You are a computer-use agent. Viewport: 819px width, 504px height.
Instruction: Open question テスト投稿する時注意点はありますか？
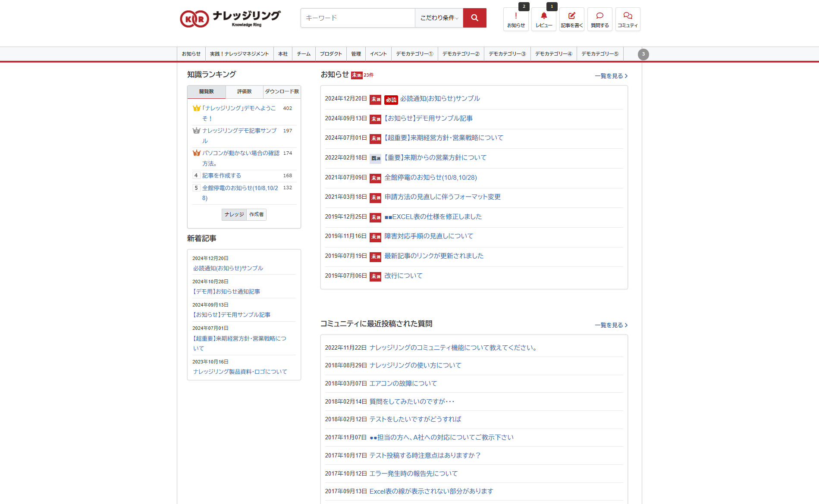coord(425,456)
